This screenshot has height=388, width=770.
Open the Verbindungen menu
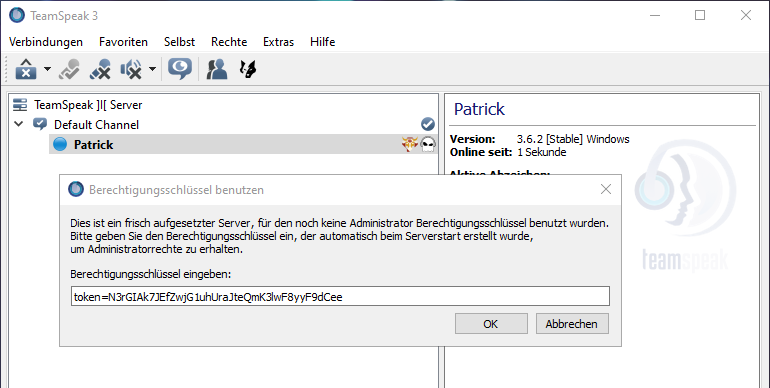(x=46, y=42)
